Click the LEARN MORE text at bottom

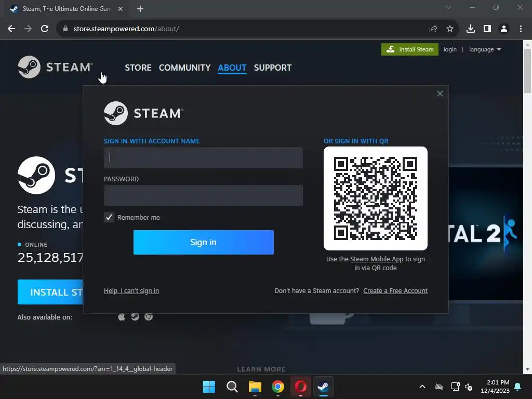261,369
